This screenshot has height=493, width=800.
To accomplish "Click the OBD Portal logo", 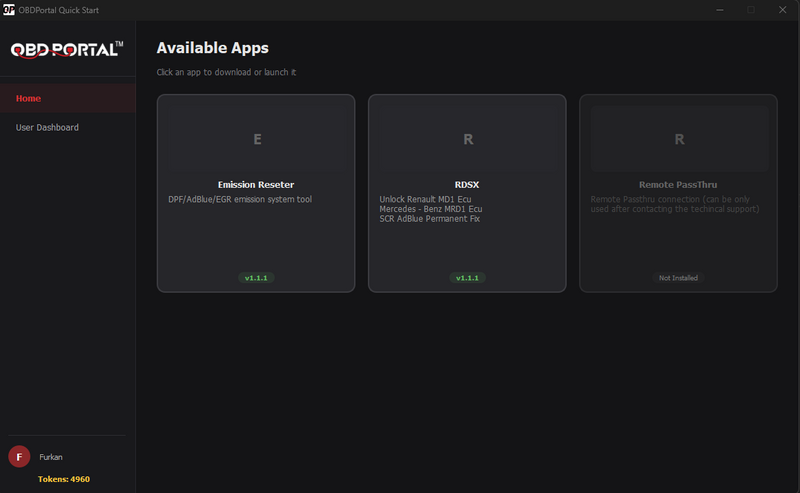I will pyautogui.click(x=67, y=50).
